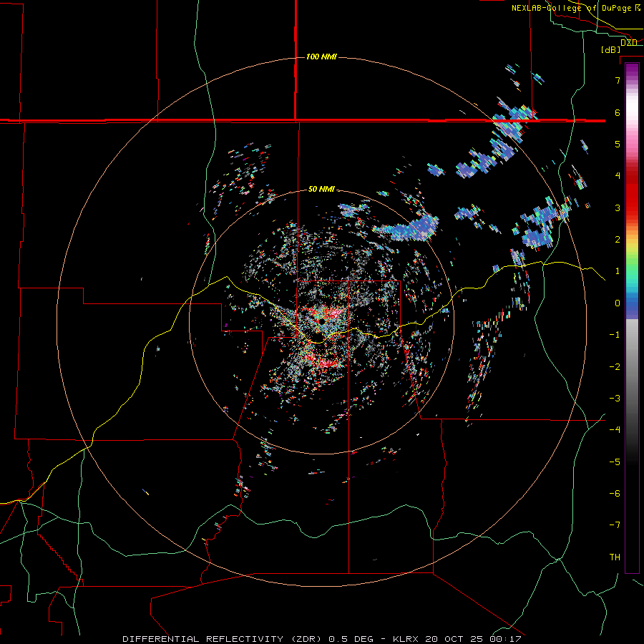The width and height of the screenshot is (644, 644).
Task: Click the '4' value on color scale
Action: [x=618, y=176]
